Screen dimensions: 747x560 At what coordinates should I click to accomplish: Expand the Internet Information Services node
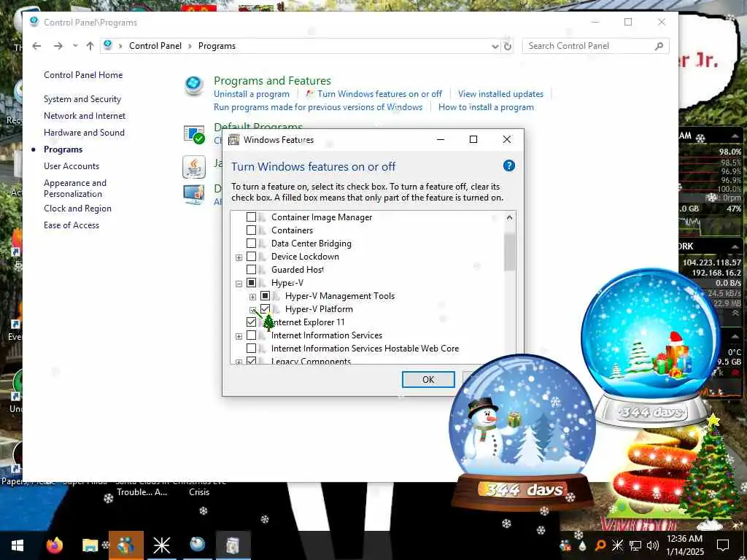coord(239,337)
